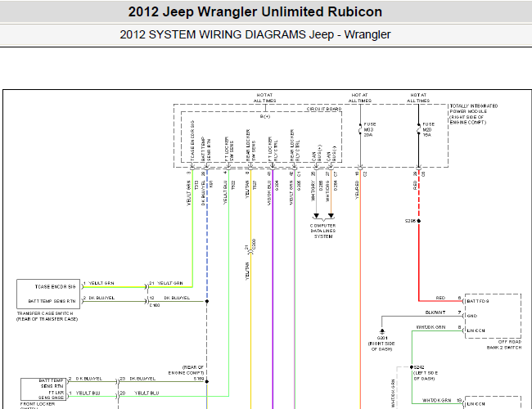Select the 'G204' circuit code label

[x=277, y=185]
